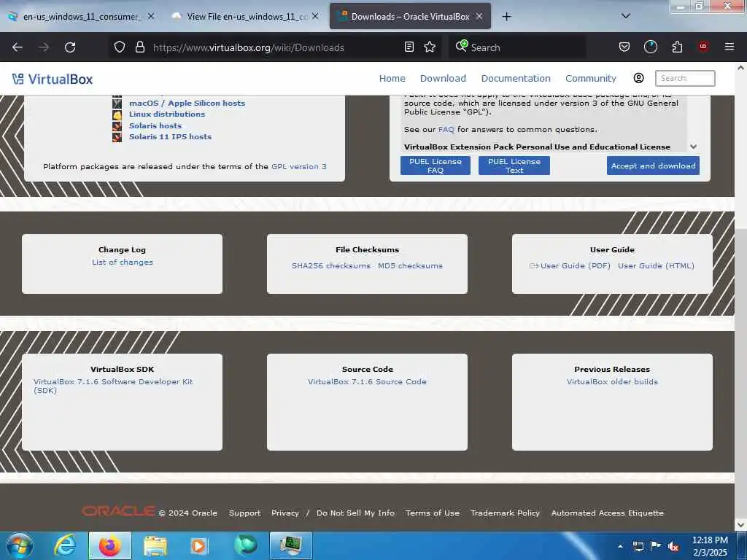Open the circular toolbar icon beside Pocket
747x560 pixels.
click(650, 47)
